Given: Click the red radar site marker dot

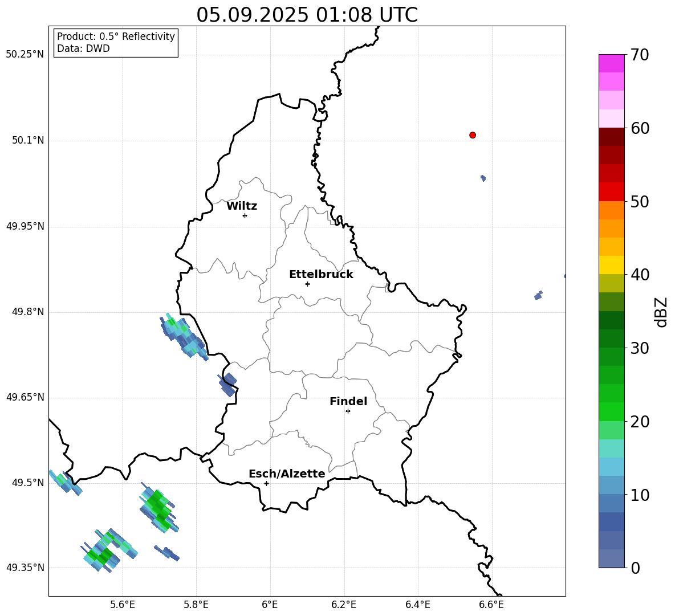Looking at the screenshot, I should pos(473,135).
